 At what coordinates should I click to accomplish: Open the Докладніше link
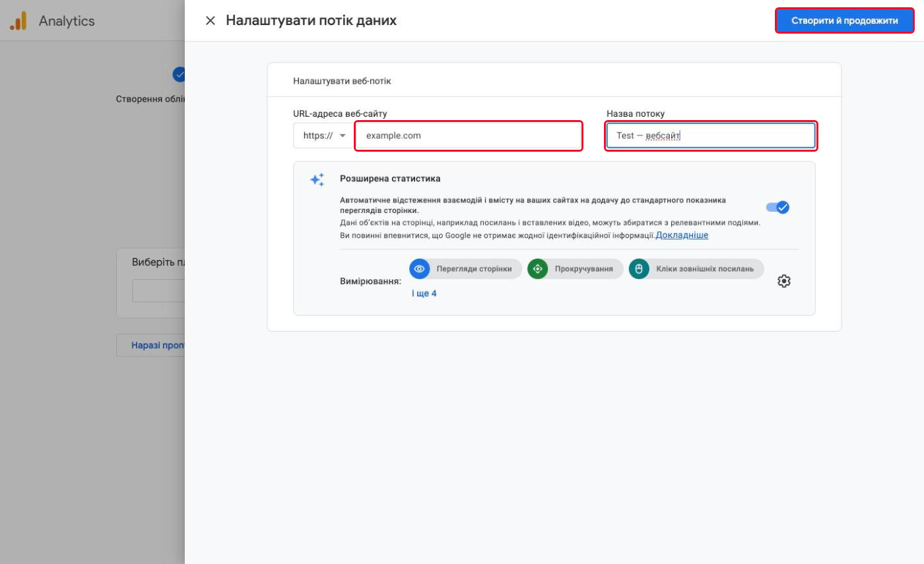[x=682, y=235]
